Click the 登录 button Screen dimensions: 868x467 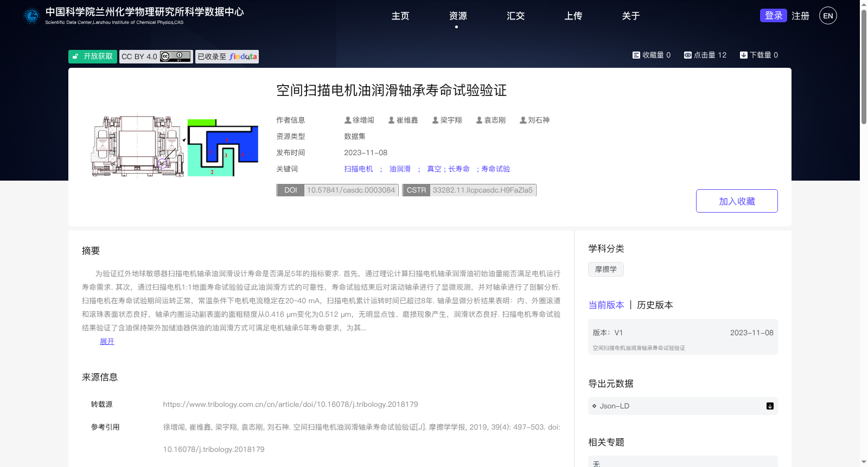(774, 16)
